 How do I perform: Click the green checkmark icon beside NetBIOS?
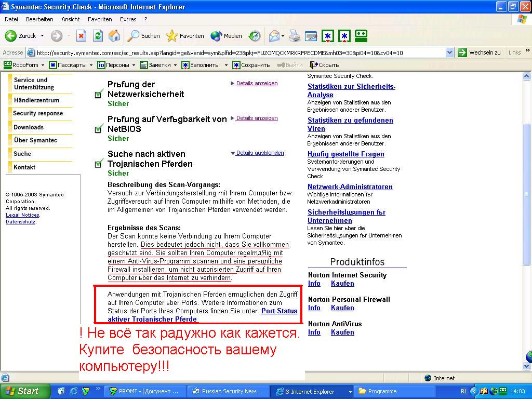tap(99, 129)
